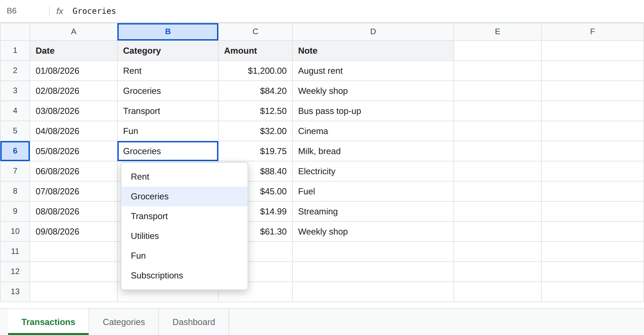Click the Cinema note cell
This screenshot has height=335, width=644.
[x=373, y=131]
